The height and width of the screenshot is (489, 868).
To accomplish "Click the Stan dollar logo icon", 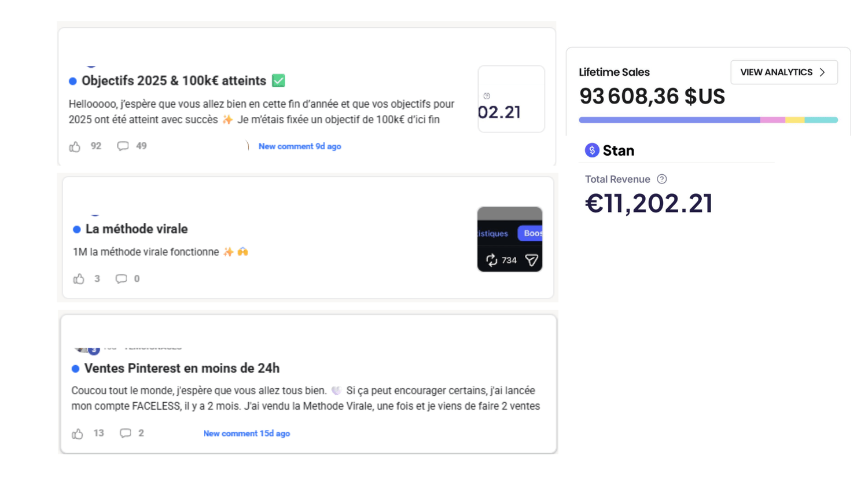I will pyautogui.click(x=591, y=150).
